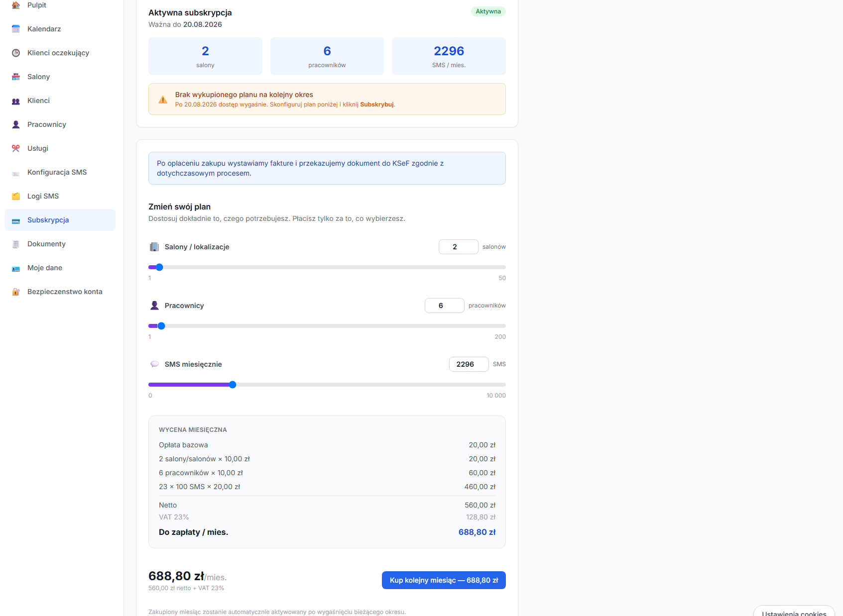The height and width of the screenshot is (616, 843).
Task: Click the Usługi scissors icon
Action: (16, 148)
